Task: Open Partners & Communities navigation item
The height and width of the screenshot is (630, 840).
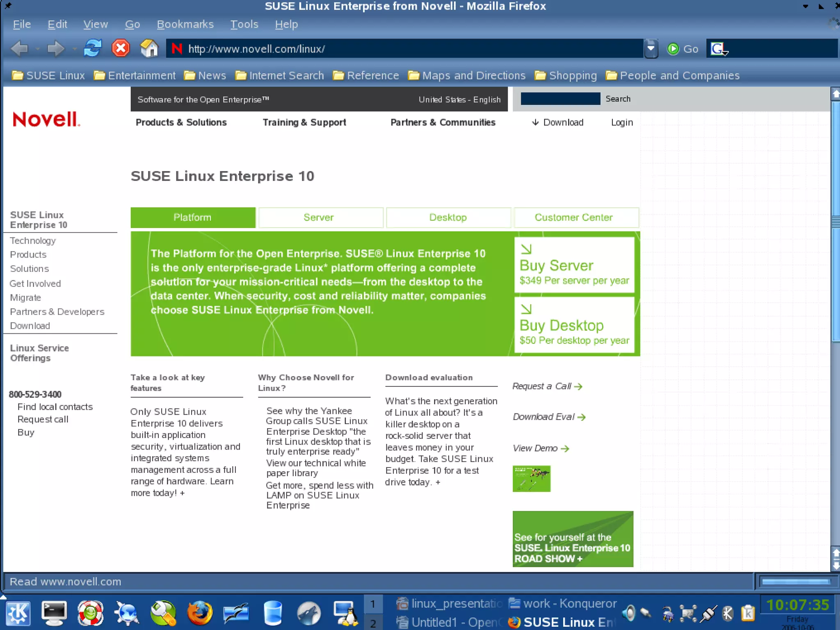Action: (443, 122)
